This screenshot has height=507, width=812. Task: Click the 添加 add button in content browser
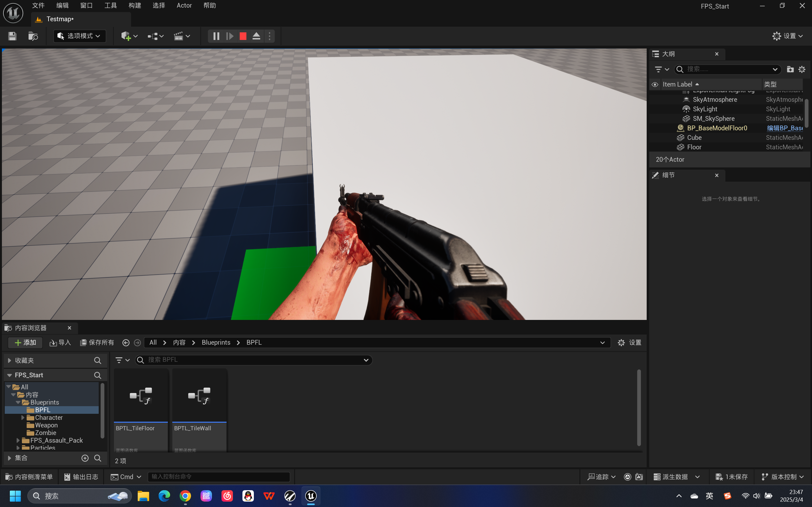click(x=25, y=342)
